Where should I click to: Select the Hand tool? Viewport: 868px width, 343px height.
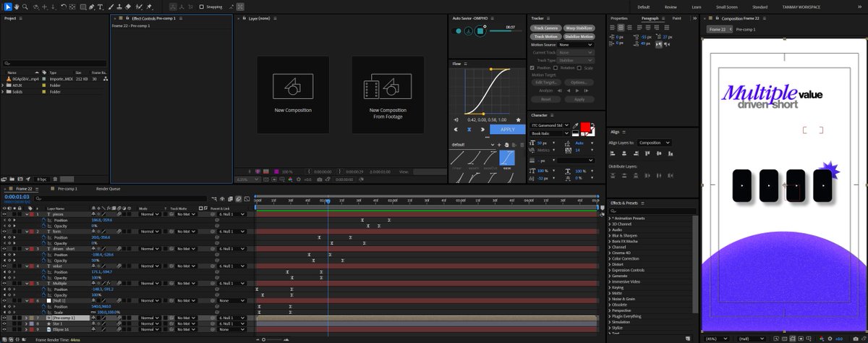(x=17, y=7)
